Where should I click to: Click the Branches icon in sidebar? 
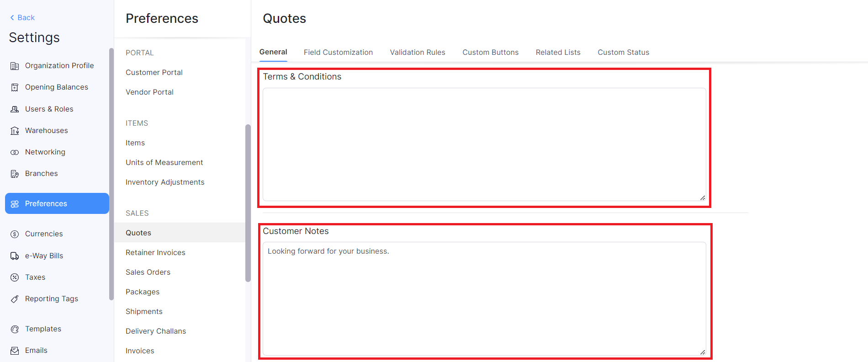[x=15, y=174]
